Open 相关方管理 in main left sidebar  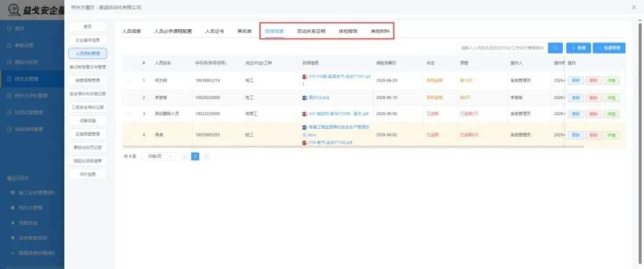click(x=32, y=79)
